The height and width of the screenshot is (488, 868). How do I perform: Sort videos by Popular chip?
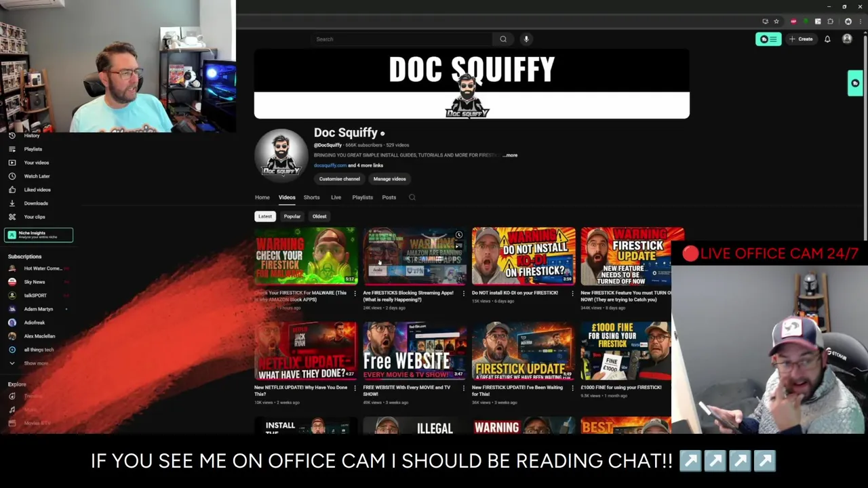[x=292, y=216]
